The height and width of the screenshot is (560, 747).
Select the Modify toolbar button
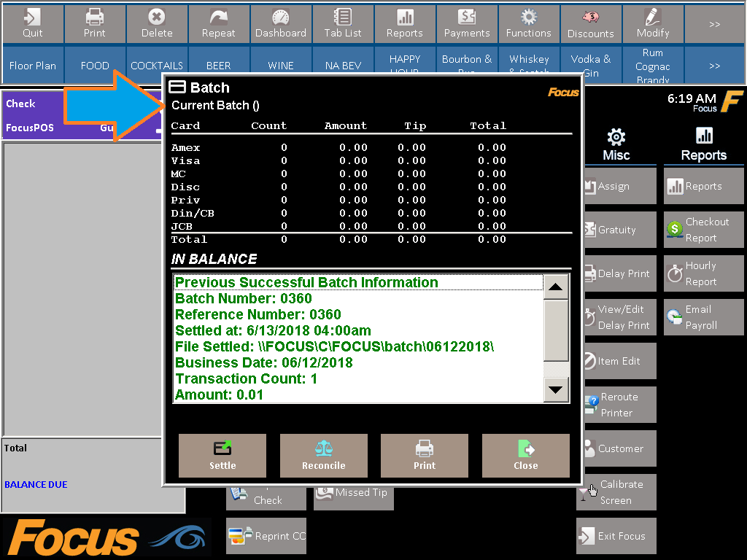click(653, 24)
